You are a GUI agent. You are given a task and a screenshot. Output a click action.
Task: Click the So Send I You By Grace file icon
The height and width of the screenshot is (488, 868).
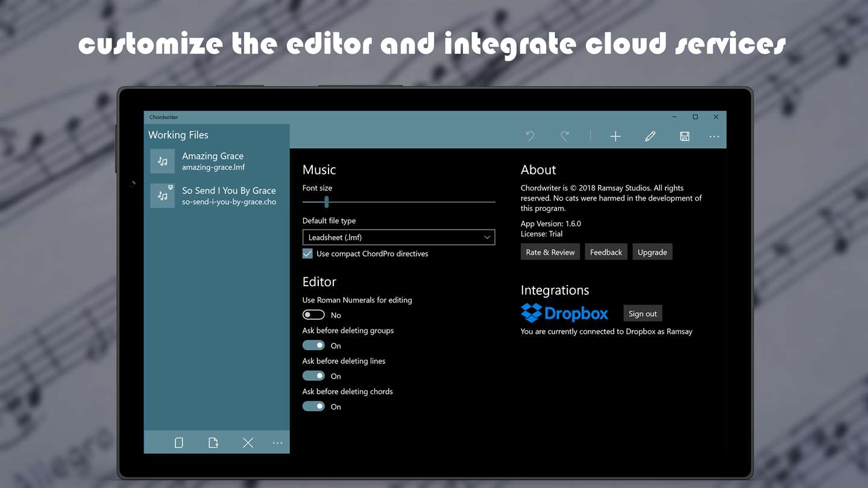(163, 196)
